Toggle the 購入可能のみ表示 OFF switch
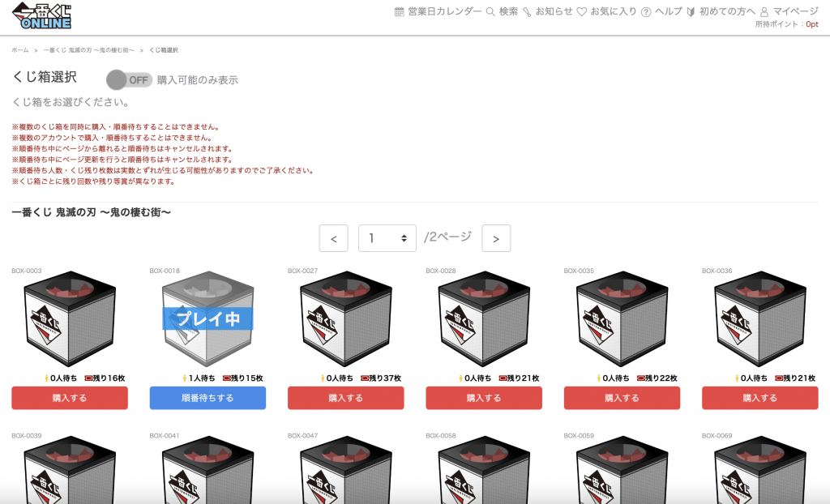The height and width of the screenshot is (504, 830). pyautogui.click(x=129, y=80)
